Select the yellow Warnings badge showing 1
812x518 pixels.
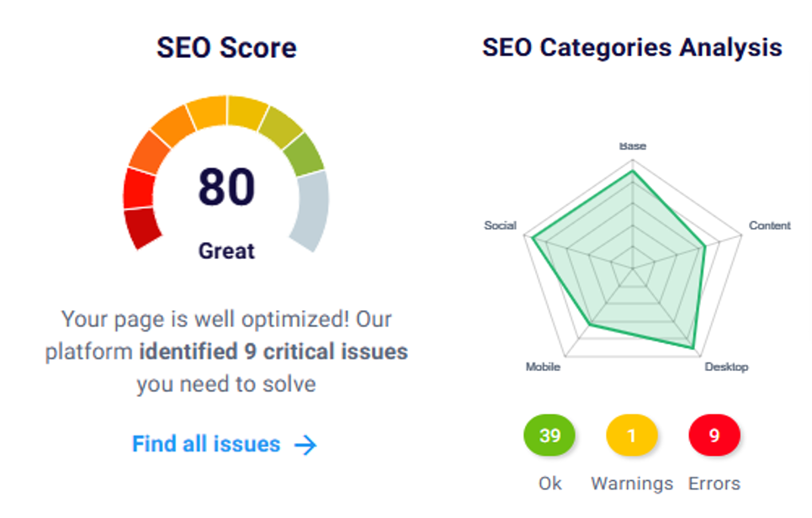631,436
